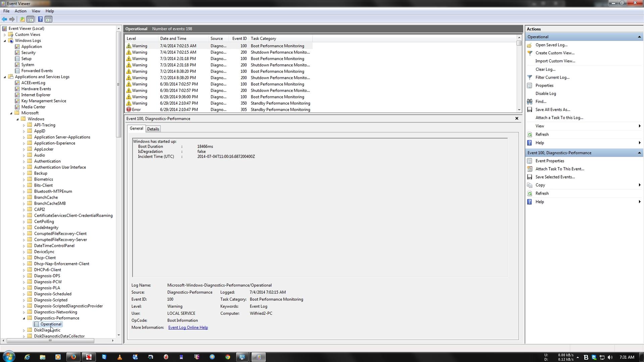Viewport: 644px width, 362px height.
Task: Click show/hide action pane toolbar icon
Action: pyautogui.click(x=49, y=19)
